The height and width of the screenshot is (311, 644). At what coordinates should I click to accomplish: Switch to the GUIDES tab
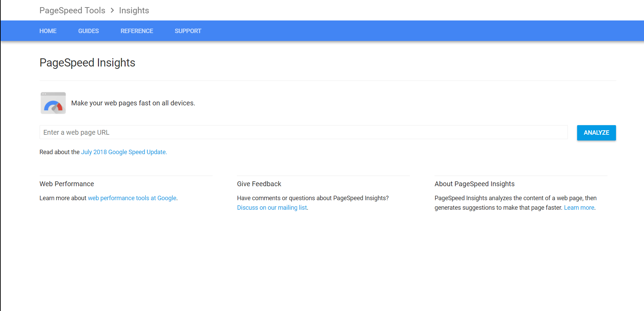point(88,31)
